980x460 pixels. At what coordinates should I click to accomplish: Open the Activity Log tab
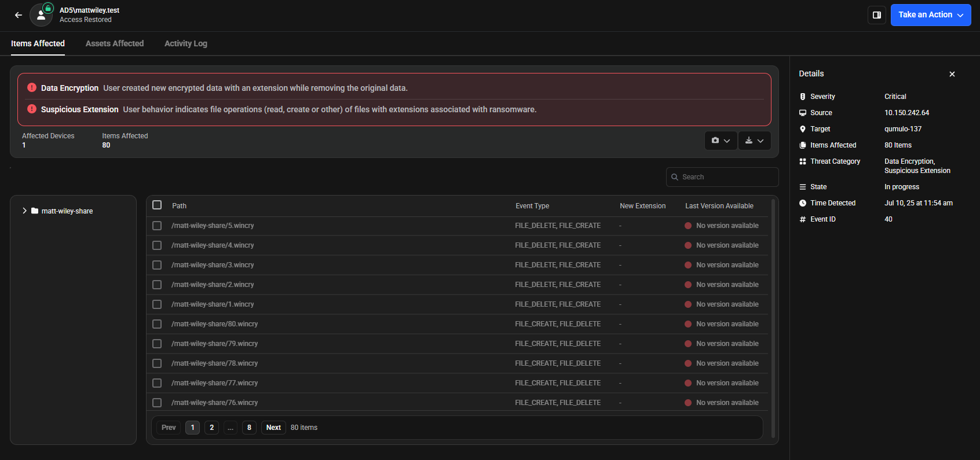[185, 43]
